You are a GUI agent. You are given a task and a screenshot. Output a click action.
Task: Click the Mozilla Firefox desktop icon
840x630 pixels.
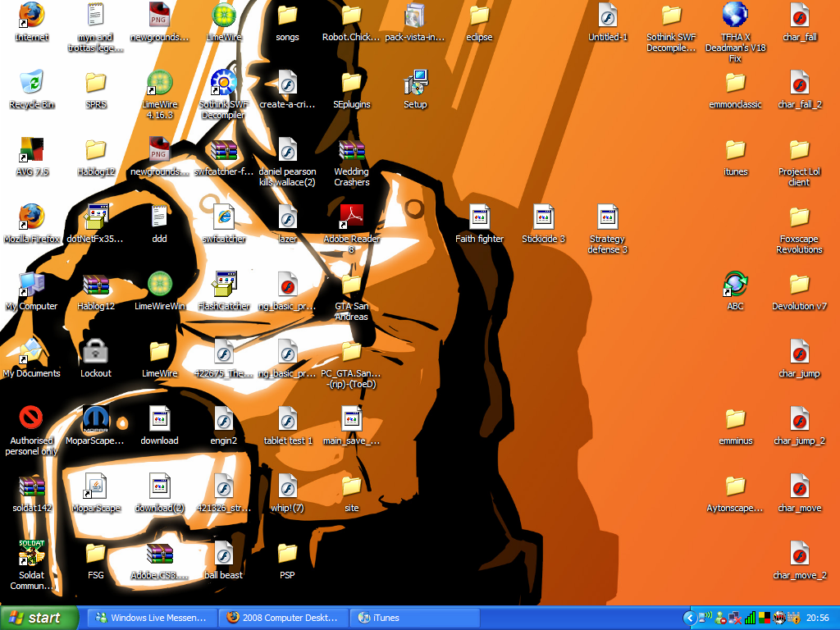click(32, 217)
